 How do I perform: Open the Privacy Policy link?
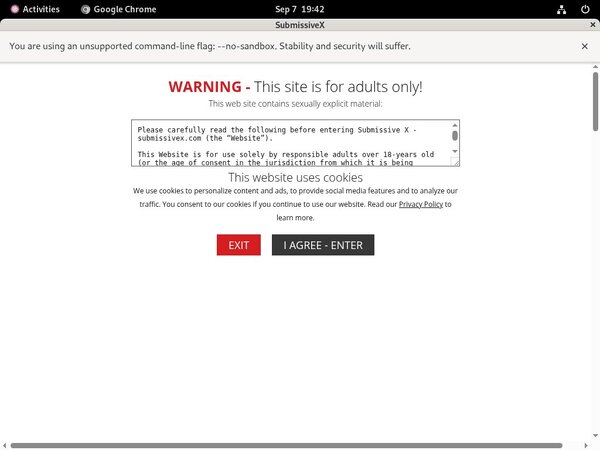point(420,204)
